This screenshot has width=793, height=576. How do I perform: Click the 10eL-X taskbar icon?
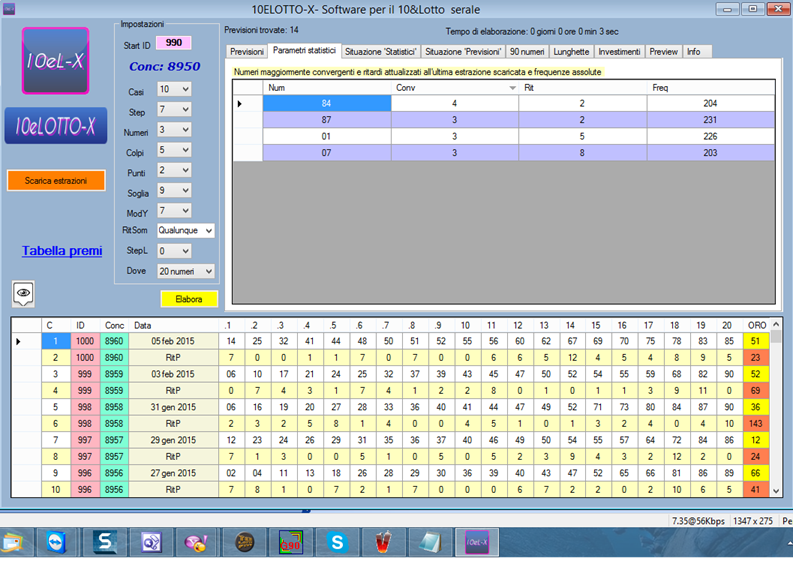477,542
